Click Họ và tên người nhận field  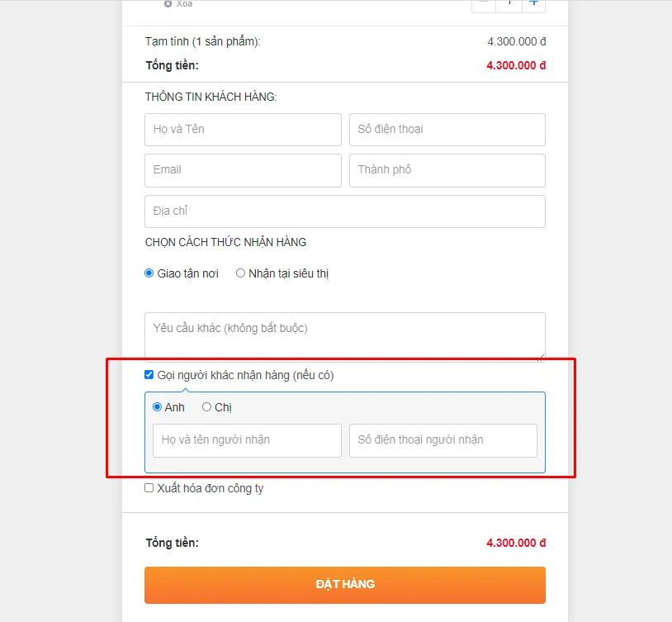tap(247, 440)
